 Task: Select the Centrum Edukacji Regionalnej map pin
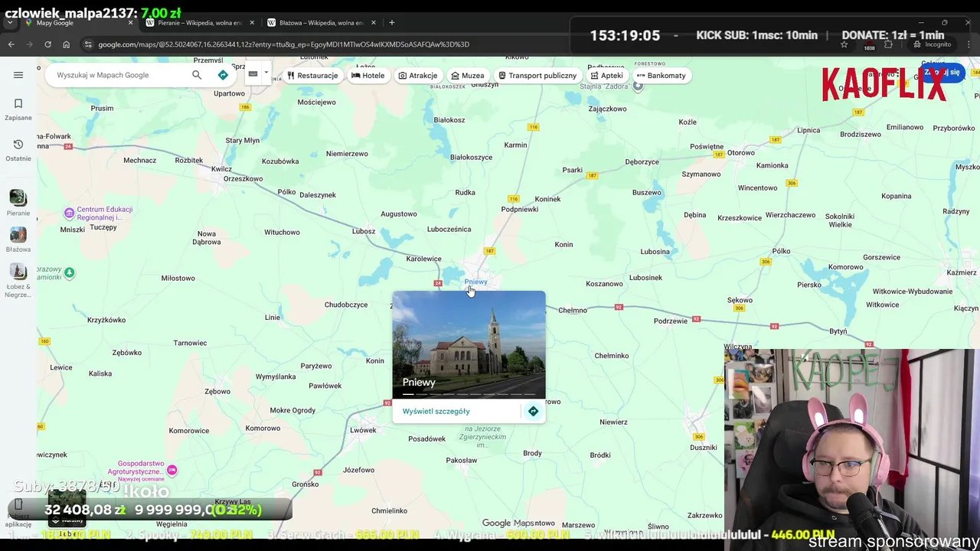(x=69, y=213)
